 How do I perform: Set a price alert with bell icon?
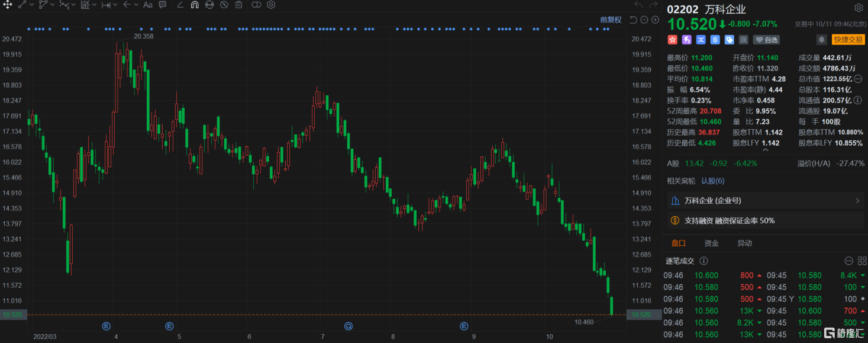822,40
